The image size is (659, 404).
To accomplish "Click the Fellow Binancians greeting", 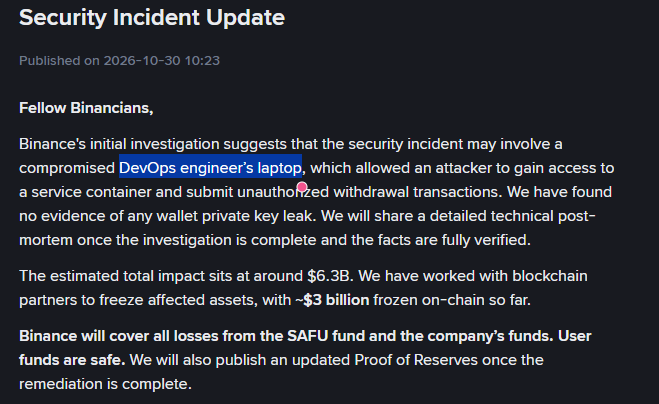I will [x=86, y=108].
